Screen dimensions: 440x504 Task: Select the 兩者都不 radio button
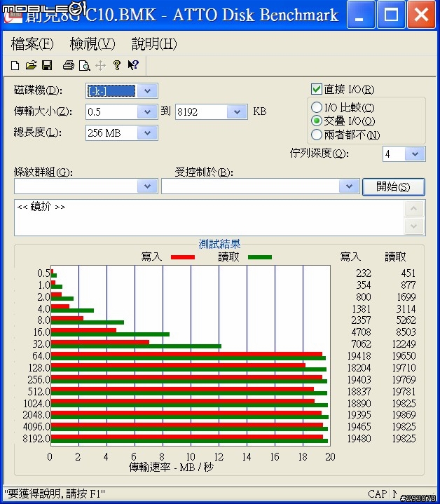coord(317,135)
